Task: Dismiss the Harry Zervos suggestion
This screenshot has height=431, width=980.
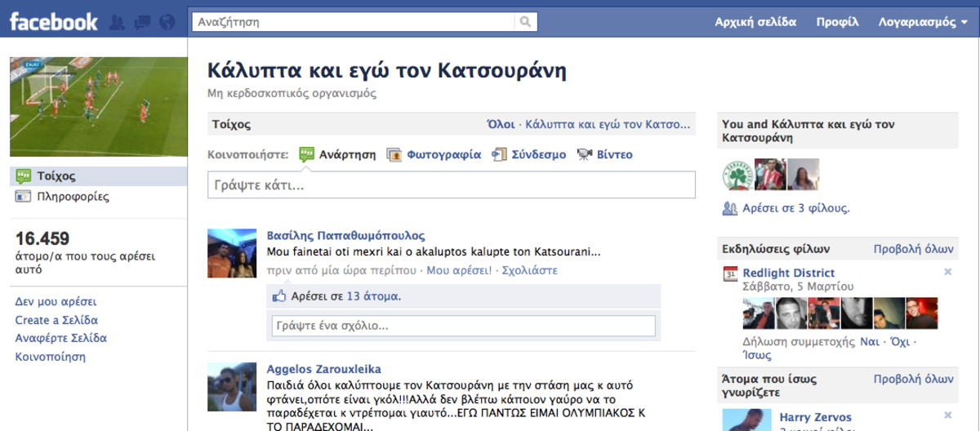Action: coord(948,417)
